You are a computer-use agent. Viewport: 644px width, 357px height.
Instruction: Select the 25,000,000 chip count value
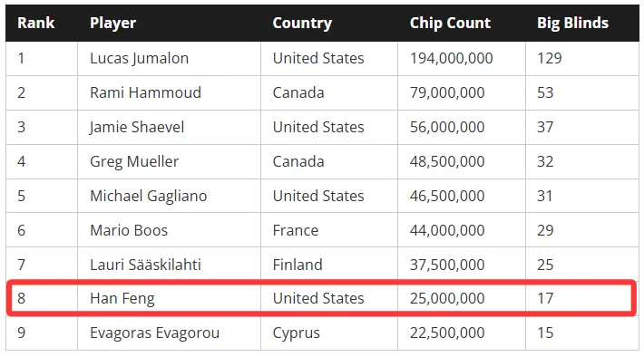pos(447,299)
